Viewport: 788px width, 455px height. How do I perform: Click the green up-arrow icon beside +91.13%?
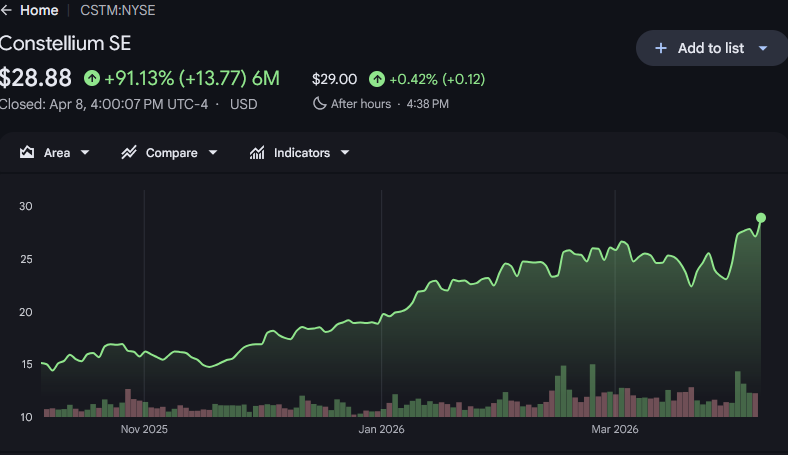tap(92, 78)
